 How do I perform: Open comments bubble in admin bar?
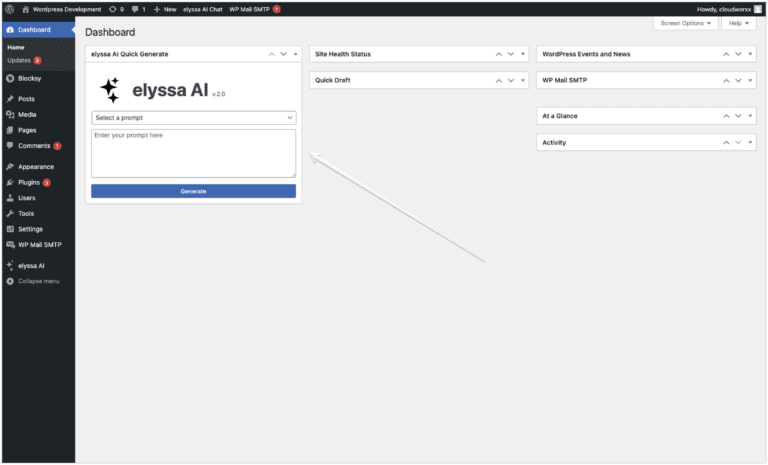139,9
